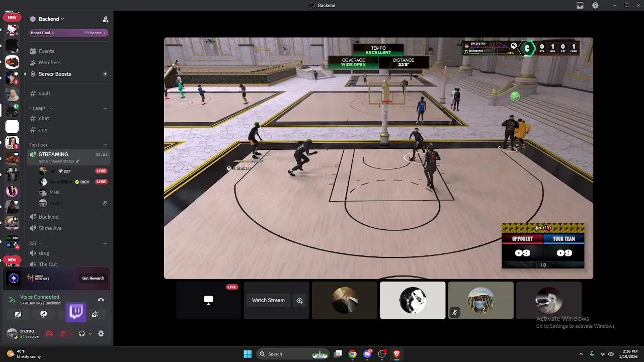644x362 pixels.
Task: Select user with RICH tag in voice list
Action: [x=73, y=182]
